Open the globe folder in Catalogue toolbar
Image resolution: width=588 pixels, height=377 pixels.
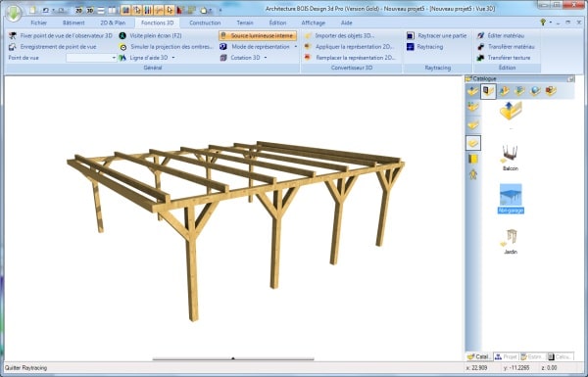coord(535,91)
